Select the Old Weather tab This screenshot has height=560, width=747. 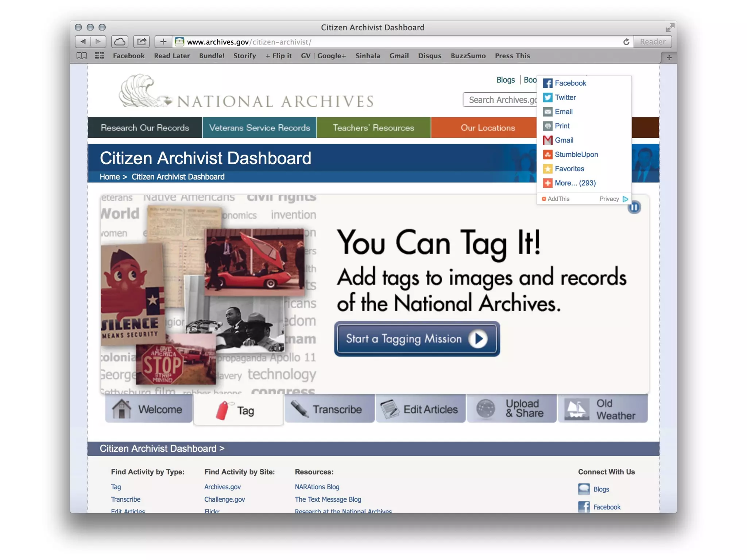(x=603, y=409)
